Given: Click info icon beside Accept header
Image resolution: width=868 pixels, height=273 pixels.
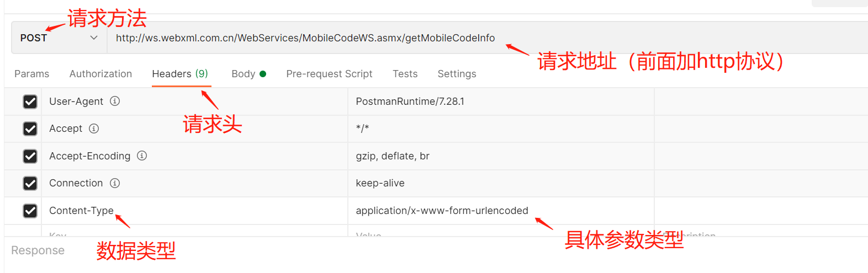Looking at the screenshot, I should [x=94, y=129].
